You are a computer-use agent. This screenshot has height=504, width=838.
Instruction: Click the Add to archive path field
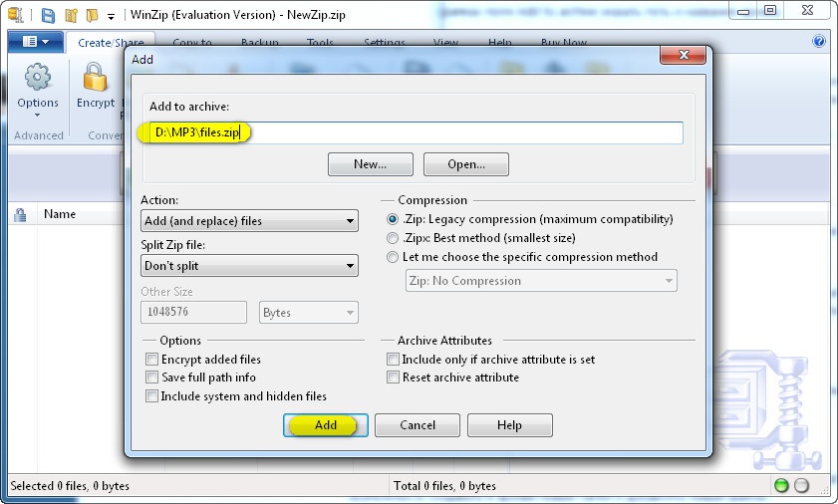coord(416,132)
